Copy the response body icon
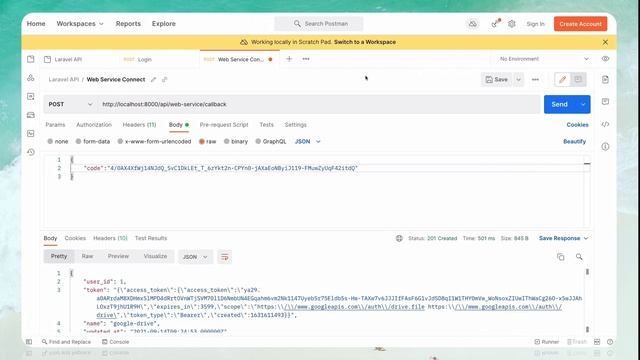 [x=561, y=257]
